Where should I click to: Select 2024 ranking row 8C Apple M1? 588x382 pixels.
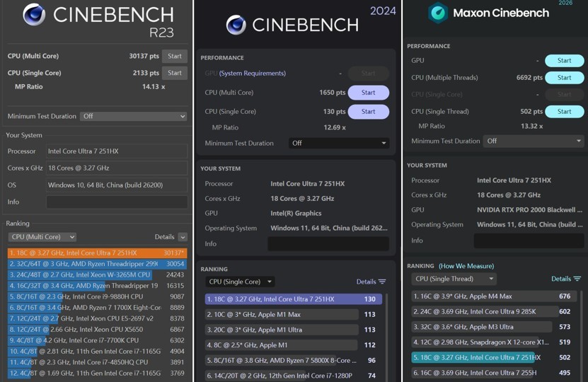click(x=294, y=345)
